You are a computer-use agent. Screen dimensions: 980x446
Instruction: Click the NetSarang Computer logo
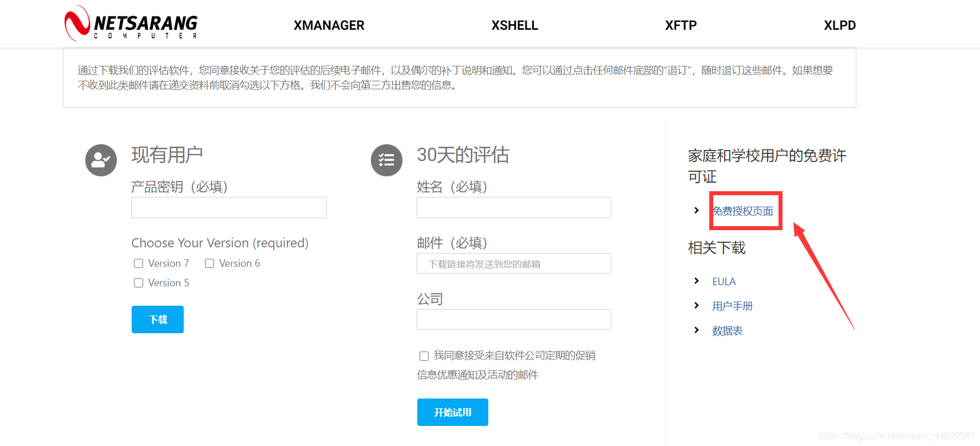pos(131,23)
